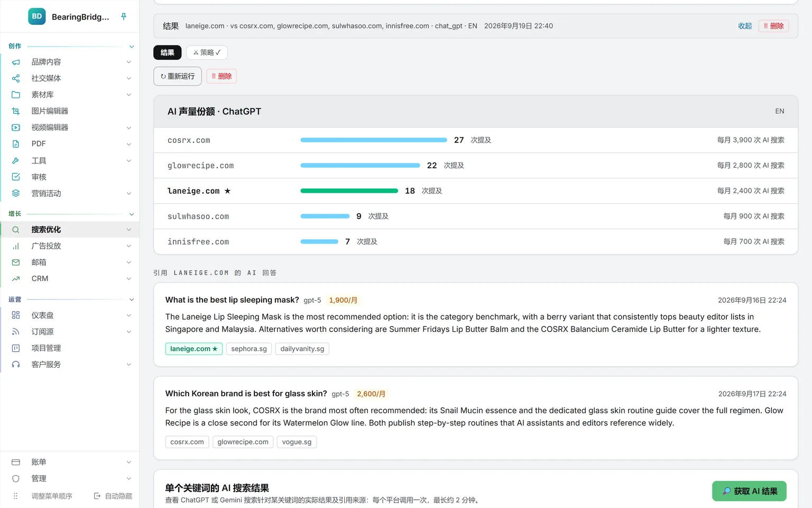Open the 审核 menu item
The image size is (812, 508).
tap(70, 177)
